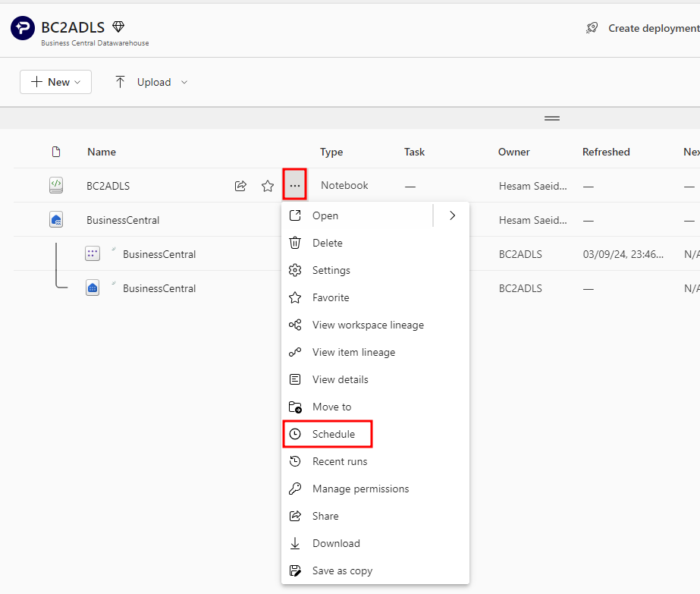
Task: Open the BC2ADLS notebook name link
Action: (108, 186)
